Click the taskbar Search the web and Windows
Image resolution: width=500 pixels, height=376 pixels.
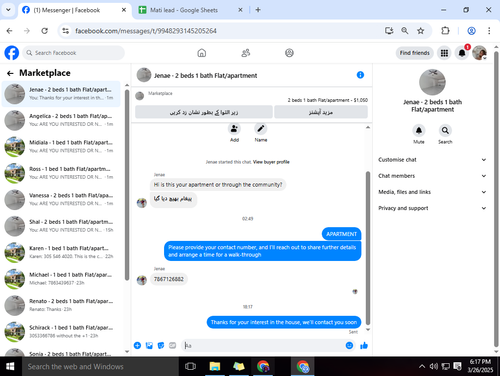tap(100, 366)
